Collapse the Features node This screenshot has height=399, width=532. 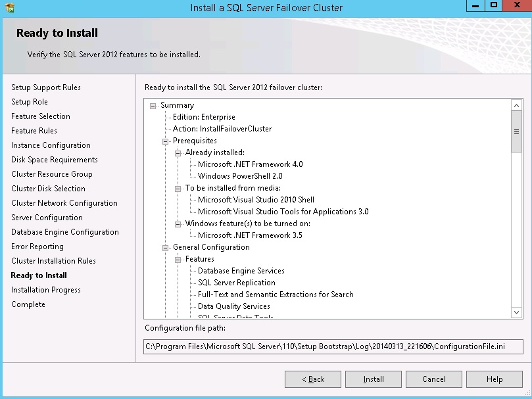coord(178,260)
